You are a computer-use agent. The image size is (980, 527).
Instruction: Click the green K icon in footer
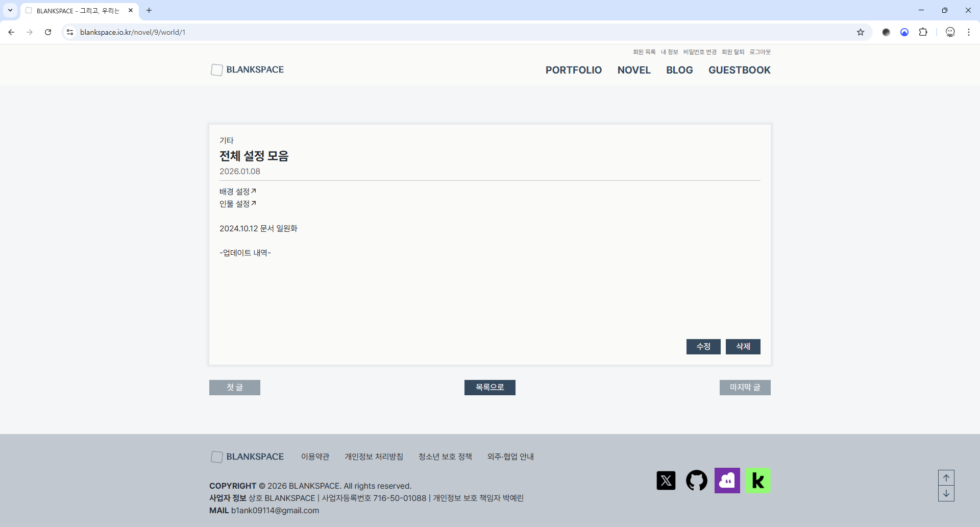757,481
